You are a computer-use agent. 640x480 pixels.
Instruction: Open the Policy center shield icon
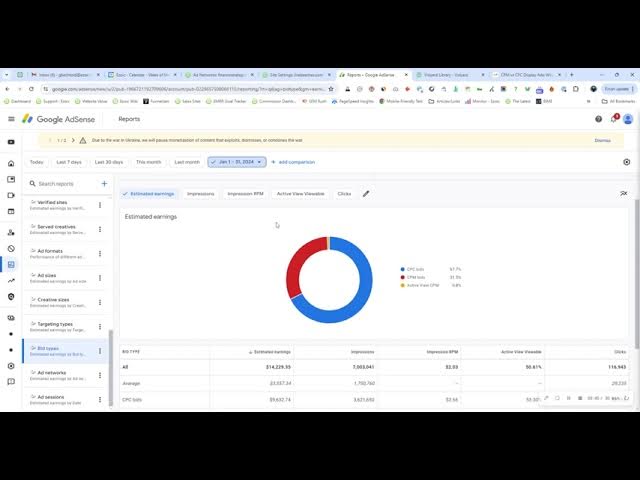pos(11,296)
